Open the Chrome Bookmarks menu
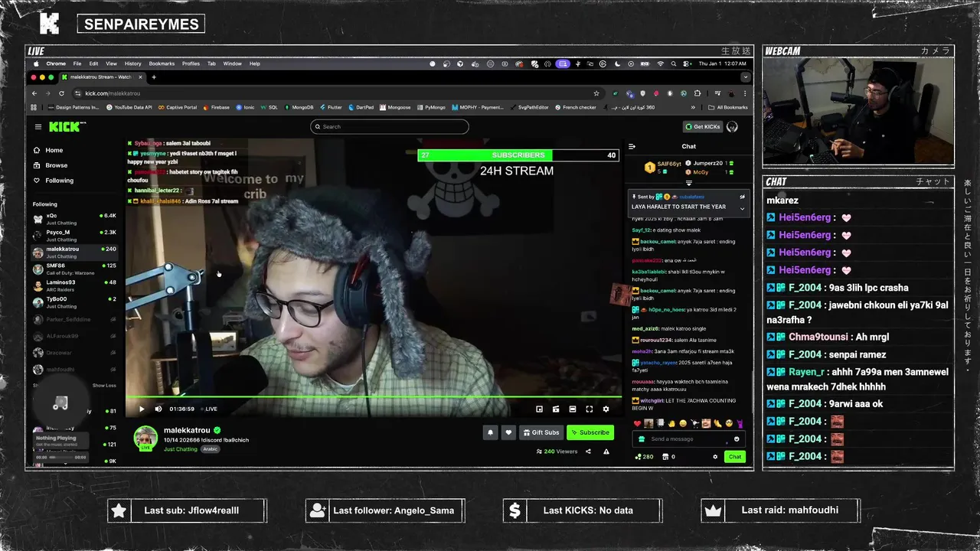980x551 pixels. click(162, 64)
